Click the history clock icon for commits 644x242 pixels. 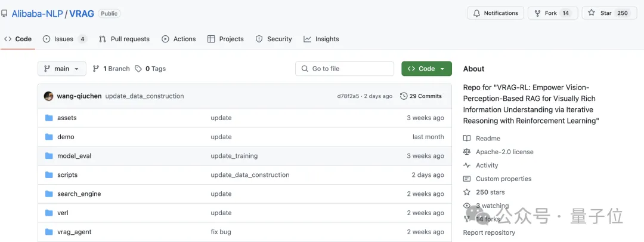(404, 96)
